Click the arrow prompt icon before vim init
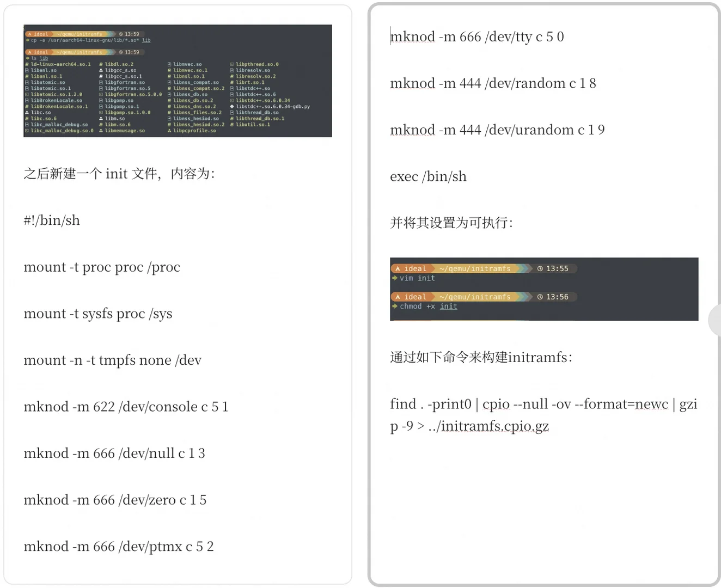The width and height of the screenshot is (721, 588). 394,278
